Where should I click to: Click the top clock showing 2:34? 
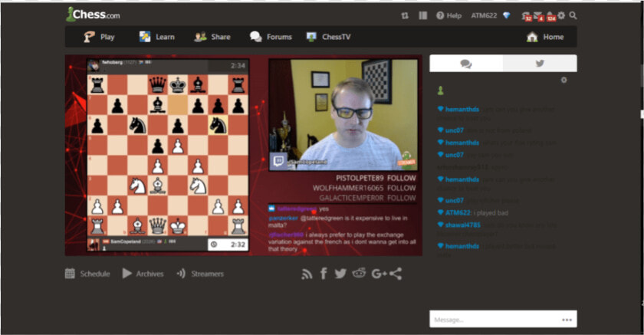pyautogui.click(x=228, y=65)
